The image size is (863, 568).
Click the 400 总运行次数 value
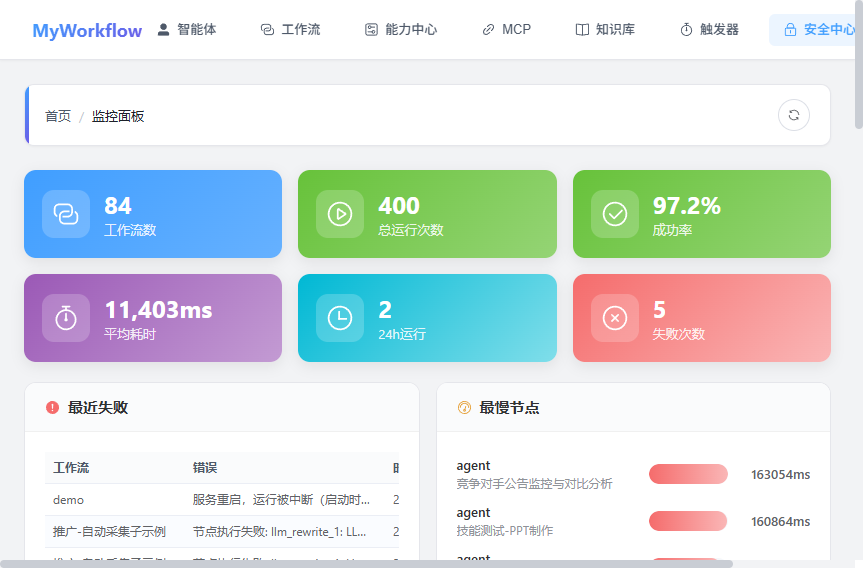[399, 206]
